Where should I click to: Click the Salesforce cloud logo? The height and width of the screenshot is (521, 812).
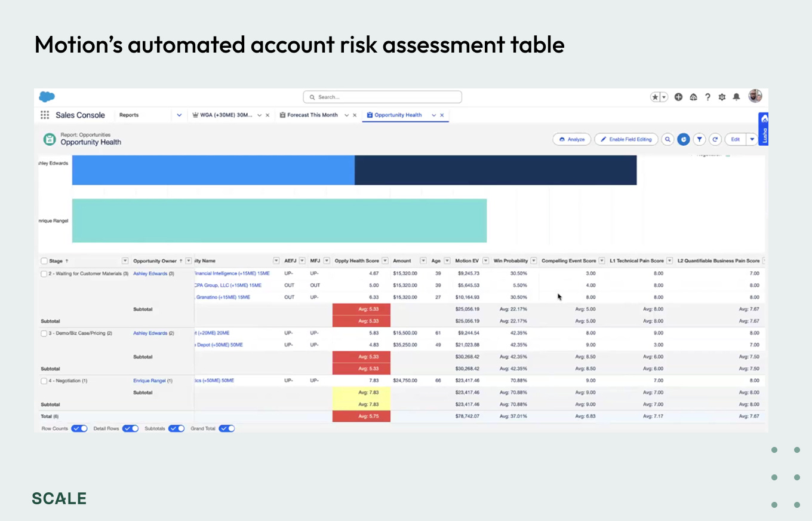point(47,97)
